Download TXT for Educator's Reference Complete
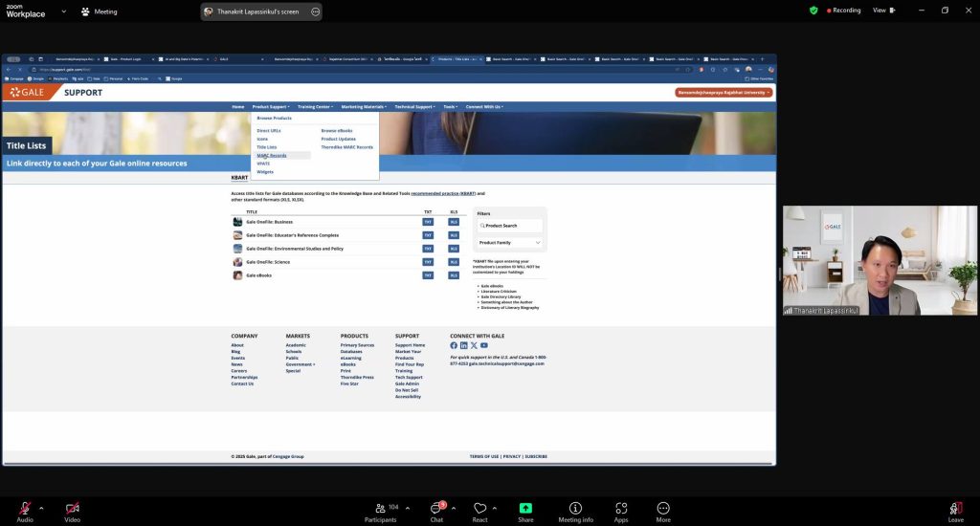The image size is (980, 526). 428,235
